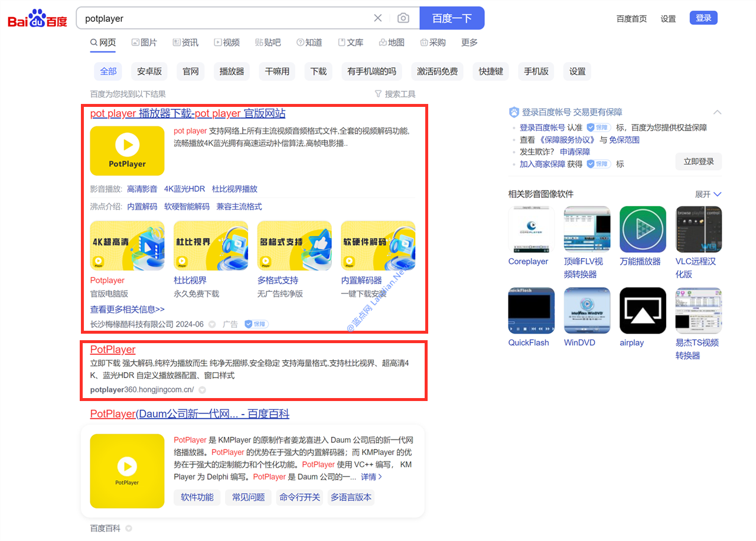Viewport: 756px width, 541px height.
Task: Open camera image search
Action: click(x=403, y=18)
